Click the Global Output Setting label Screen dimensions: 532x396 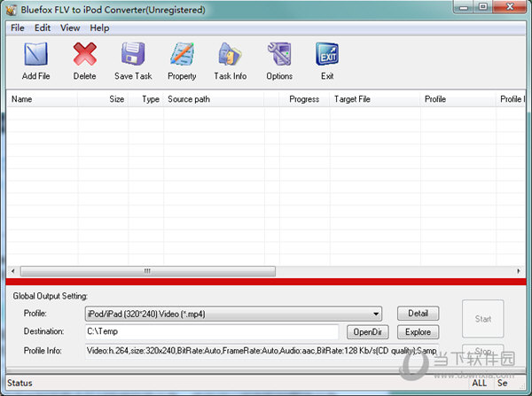[50, 296]
